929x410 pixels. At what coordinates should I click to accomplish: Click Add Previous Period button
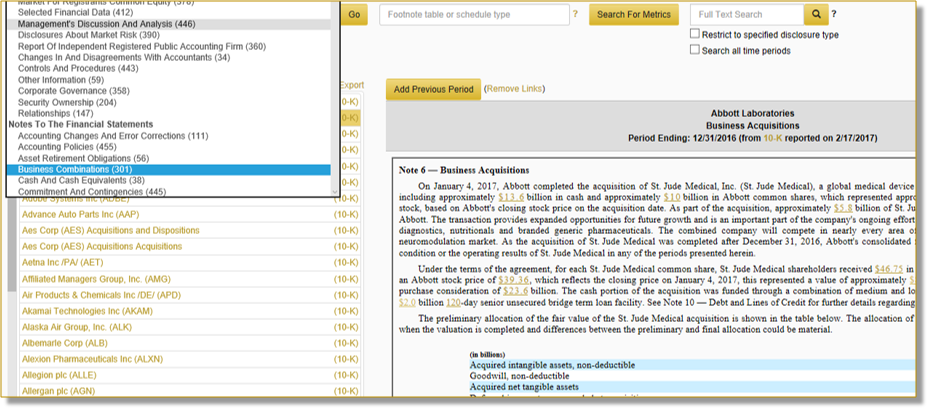tap(433, 89)
